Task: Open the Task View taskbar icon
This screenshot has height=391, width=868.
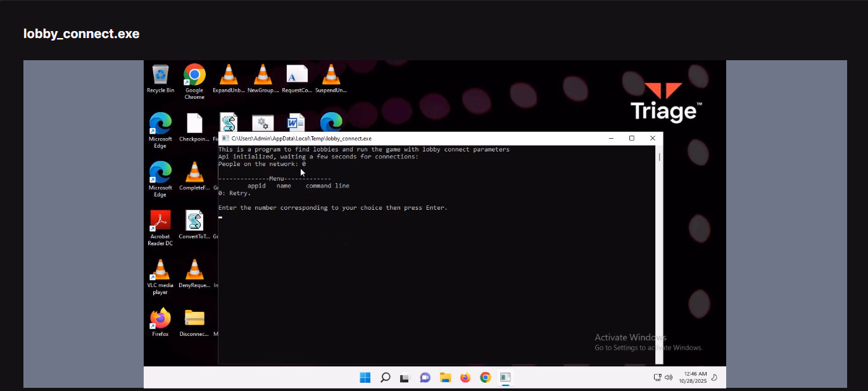Action: tap(405, 378)
